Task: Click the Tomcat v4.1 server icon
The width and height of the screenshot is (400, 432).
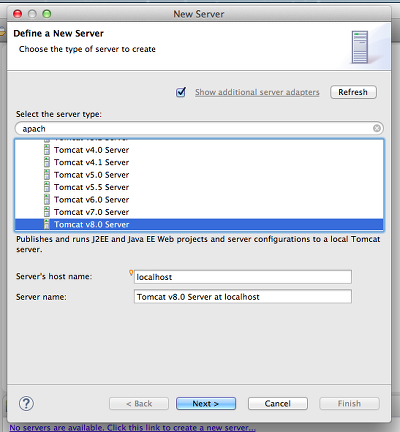Action: coord(47,162)
